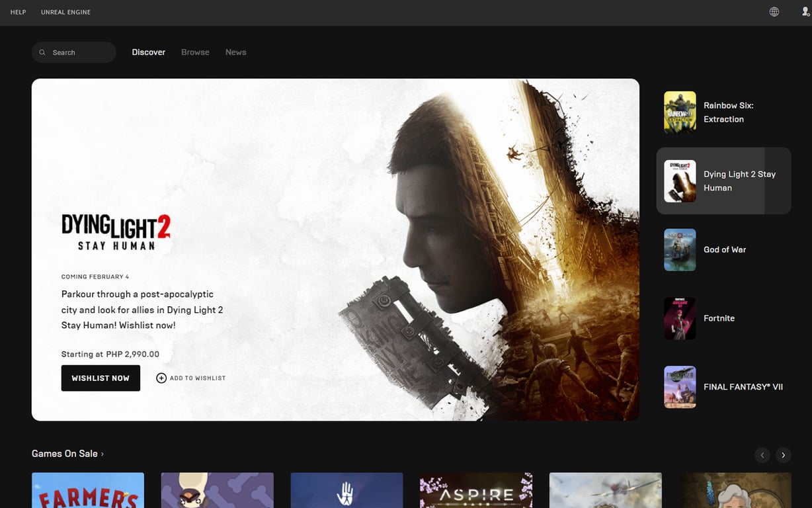
Task: Open the HELP menu
Action: pyautogui.click(x=18, y=11)
